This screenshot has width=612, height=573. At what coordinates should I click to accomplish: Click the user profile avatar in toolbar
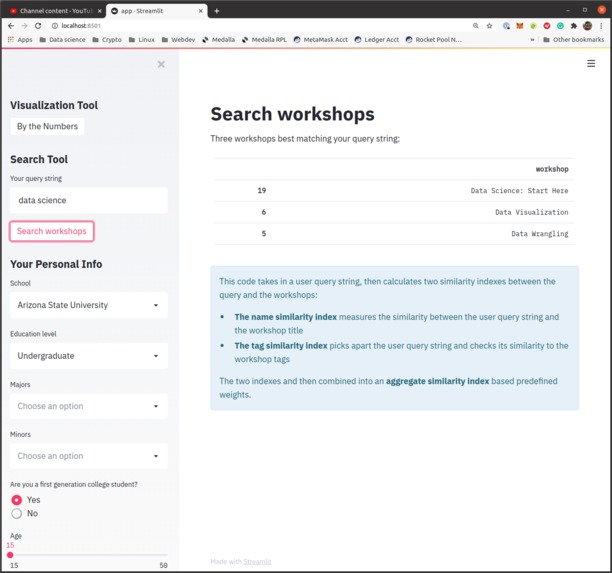click(587, 26)
